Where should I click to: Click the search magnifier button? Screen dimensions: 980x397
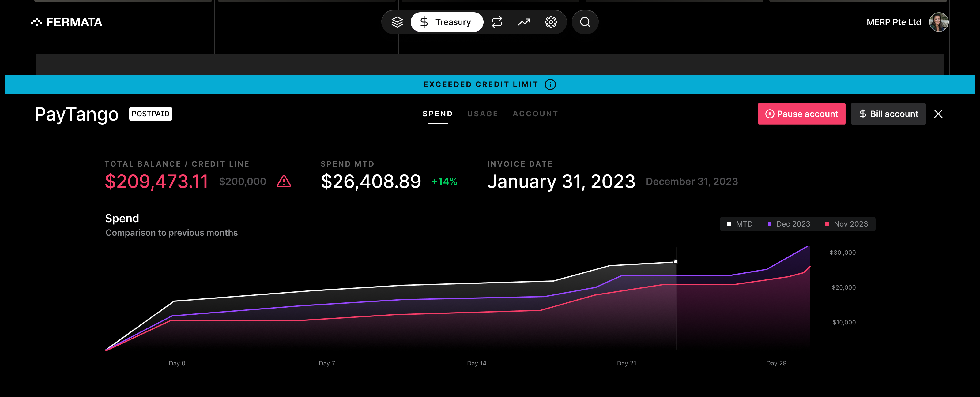[585, 22]
